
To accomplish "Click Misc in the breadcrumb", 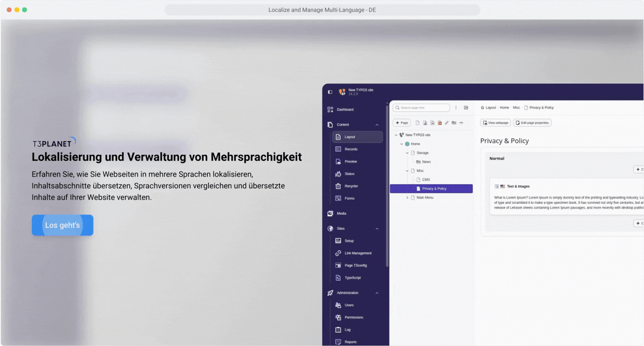I will point(516,108).
